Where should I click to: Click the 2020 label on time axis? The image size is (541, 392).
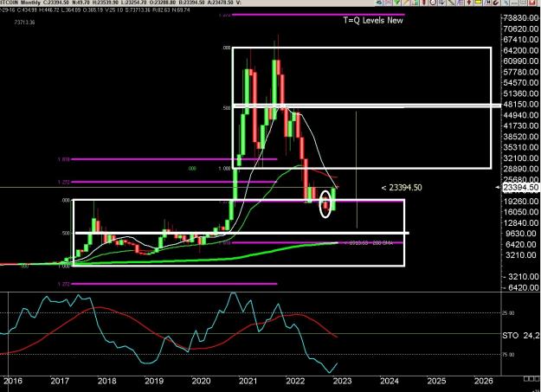(201, 381)
